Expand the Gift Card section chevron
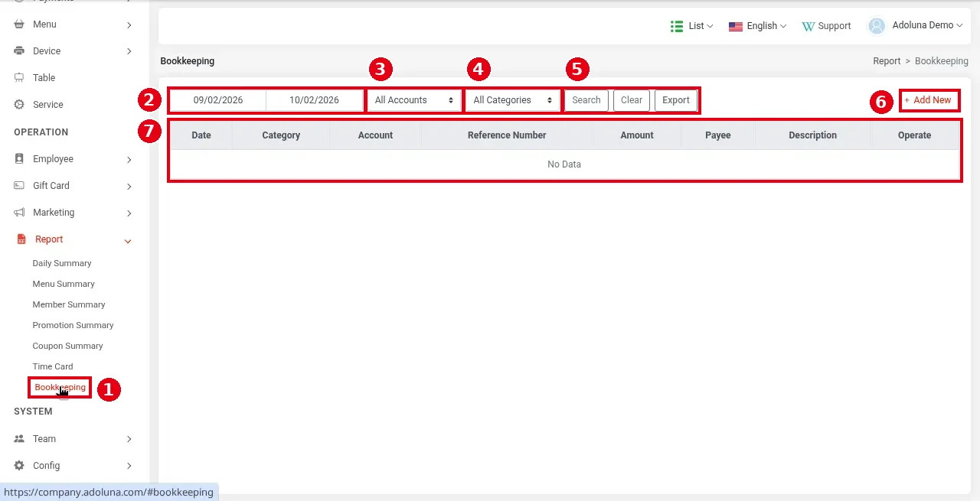 [129, 187]
